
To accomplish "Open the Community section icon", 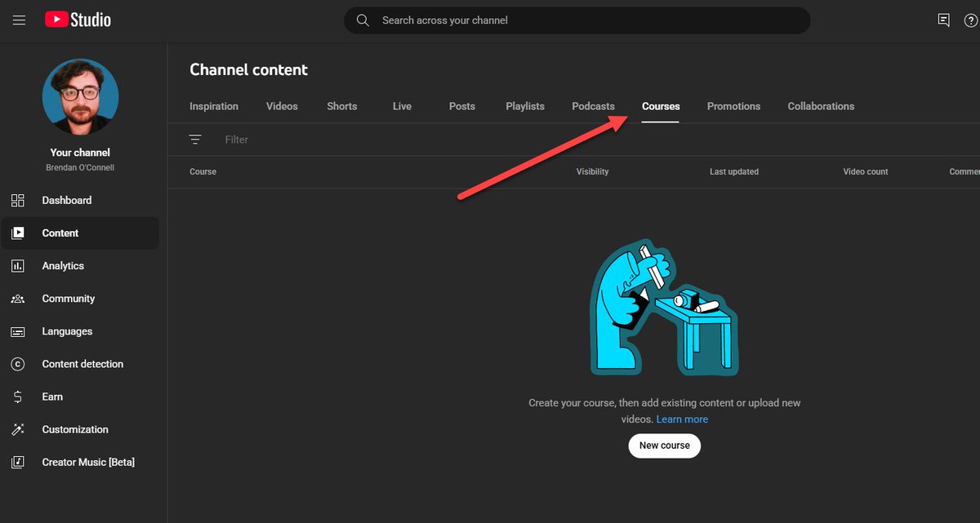I will pyautogui.click(x=18, y=298).
